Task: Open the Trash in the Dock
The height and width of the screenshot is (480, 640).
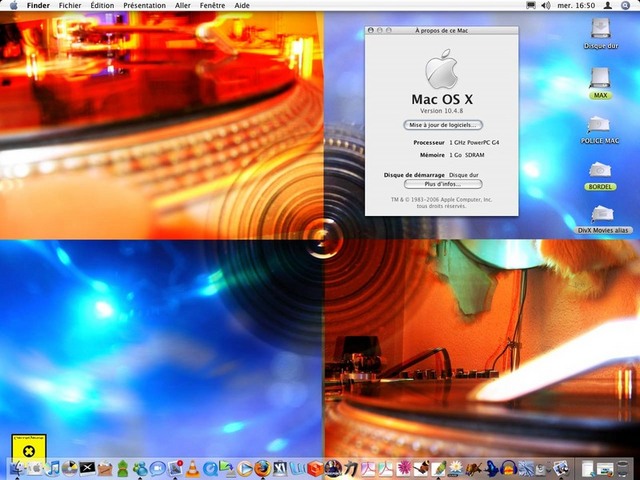Action: pos(623,468)
